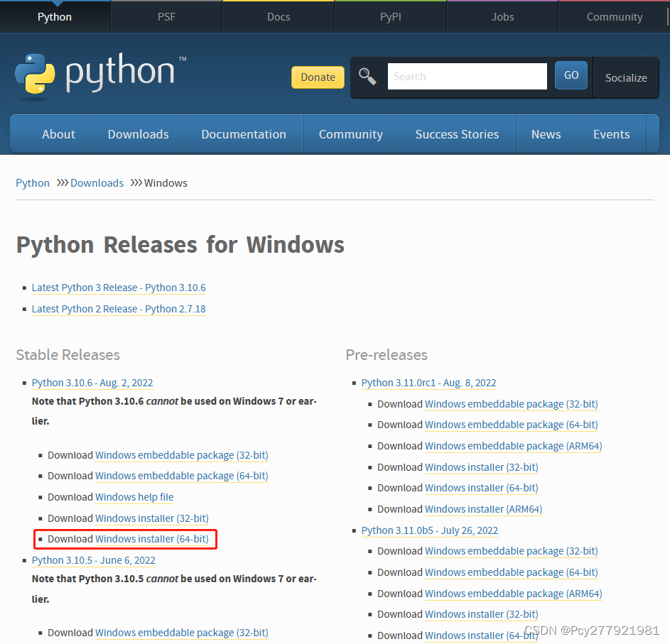The image size is (670, 644).
Task: Download 3.11.0b5 Windows embeddable package (ARM64)
Action: pyautogui.click(x=514, y=594)
